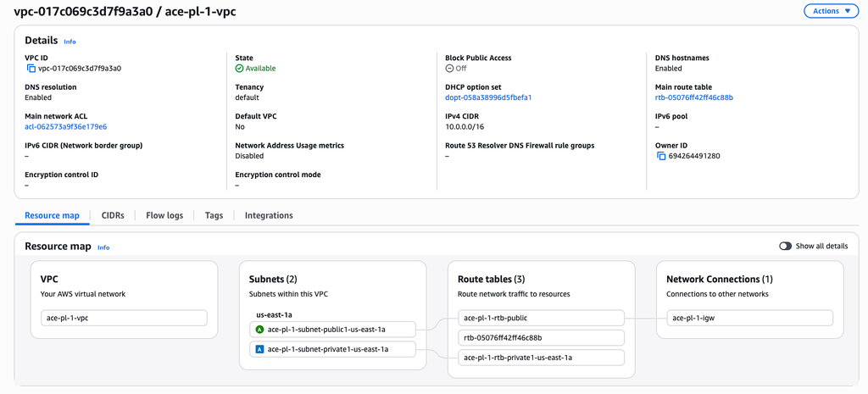The image size is (868, 394).
Task: Open the Integrations tab
Action: [269, 215]
